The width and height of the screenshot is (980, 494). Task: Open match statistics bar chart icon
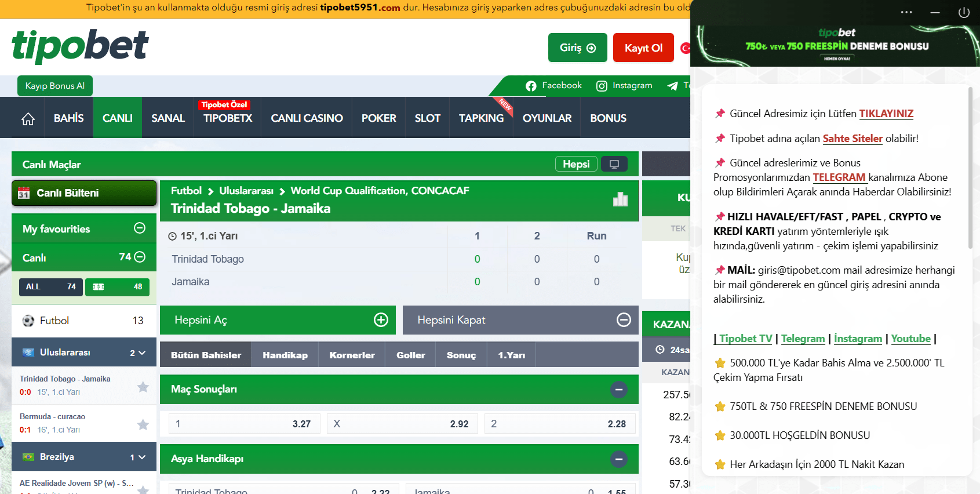(x=620, y=199)
